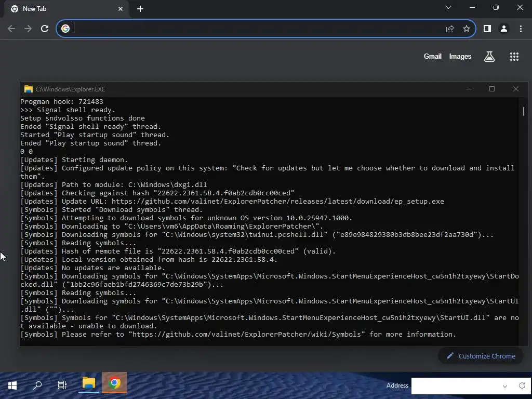
Task: Open Task View on taskbar
Action: (x=62, y=385)
